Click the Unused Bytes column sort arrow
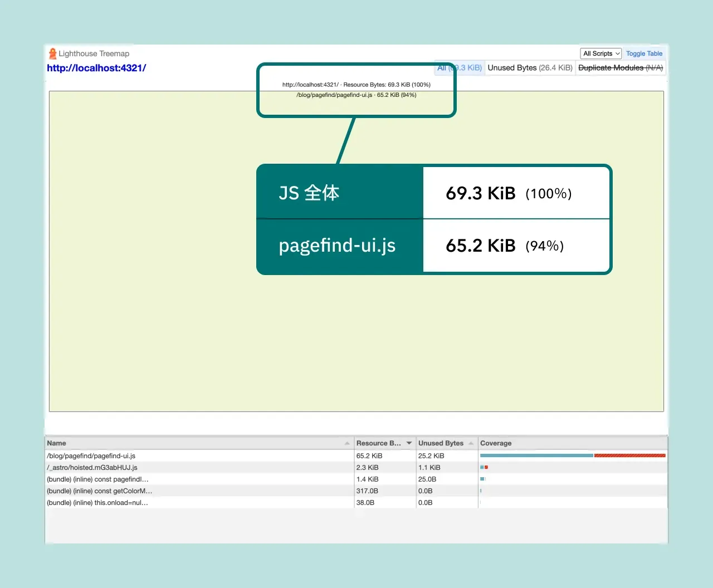This screenshot has height=588, width=713. tap(471, 443)
